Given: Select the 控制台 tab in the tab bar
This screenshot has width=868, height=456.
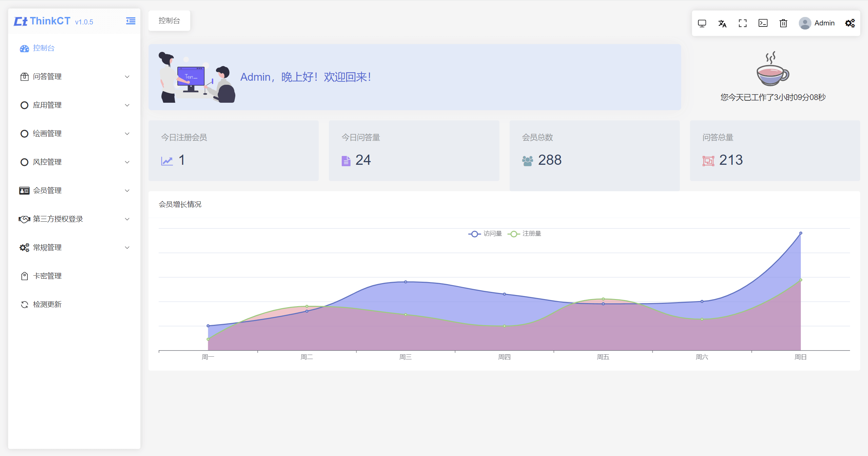Looking at the screenshot, I should point(169,21).
